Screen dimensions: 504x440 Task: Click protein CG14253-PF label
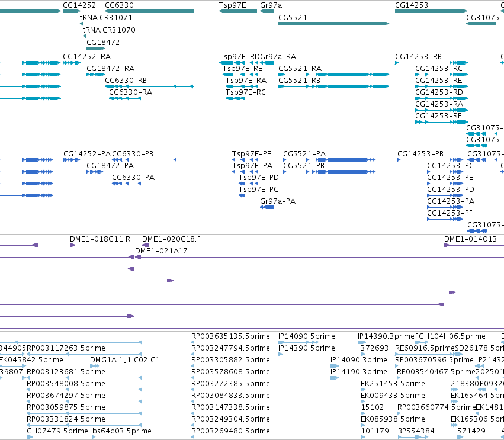(x=450, y=213)
